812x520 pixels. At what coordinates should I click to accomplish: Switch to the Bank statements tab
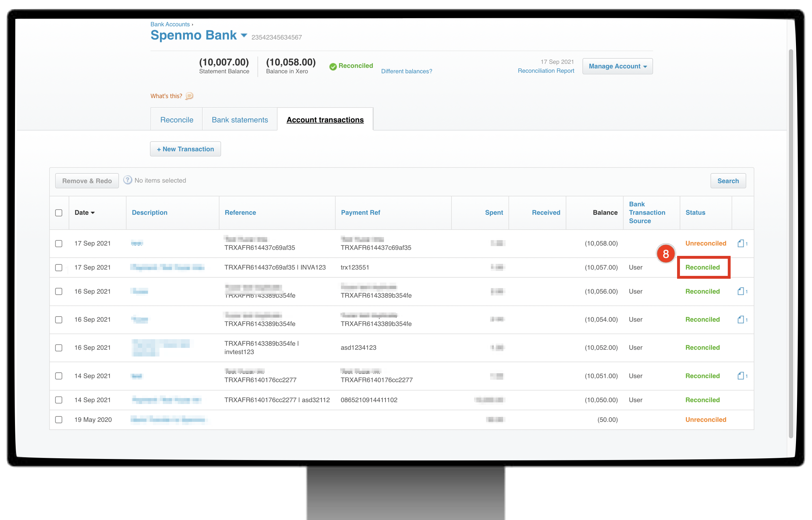240,120
